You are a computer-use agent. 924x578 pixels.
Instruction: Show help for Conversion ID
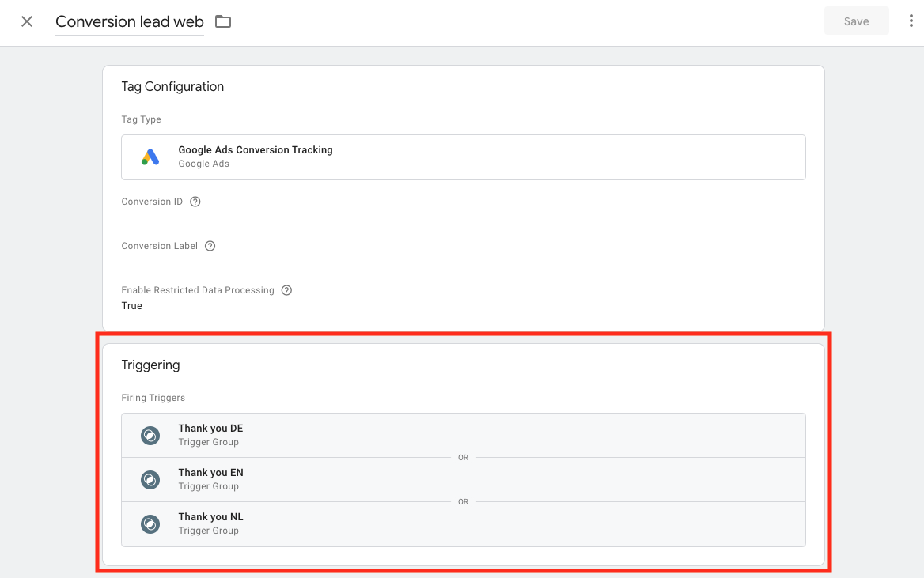coord(195,202)
